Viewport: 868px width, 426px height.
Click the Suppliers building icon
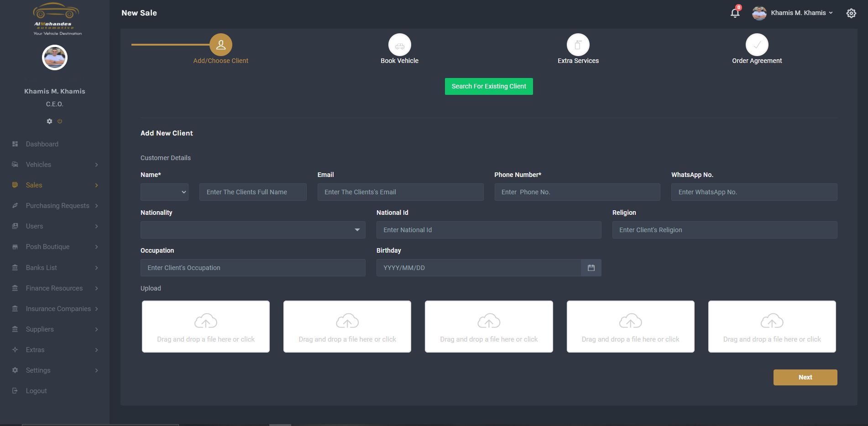point(15,329)
